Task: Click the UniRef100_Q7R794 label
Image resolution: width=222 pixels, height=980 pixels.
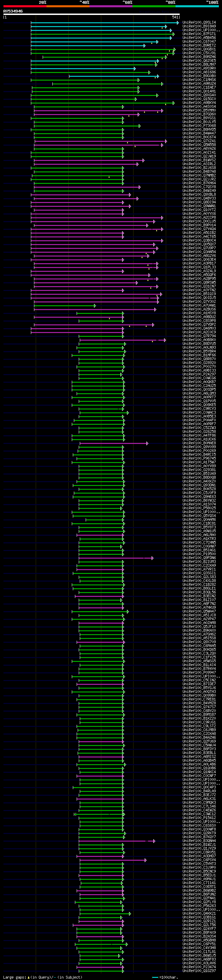Action: click(199, 336)
